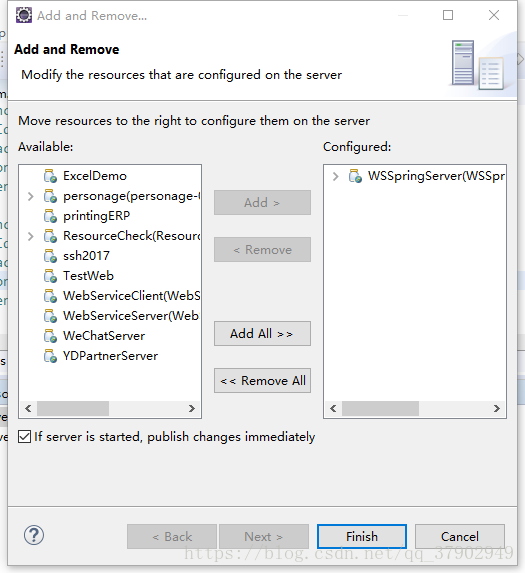Click Configured list scroll left arrow

(333, 409)
